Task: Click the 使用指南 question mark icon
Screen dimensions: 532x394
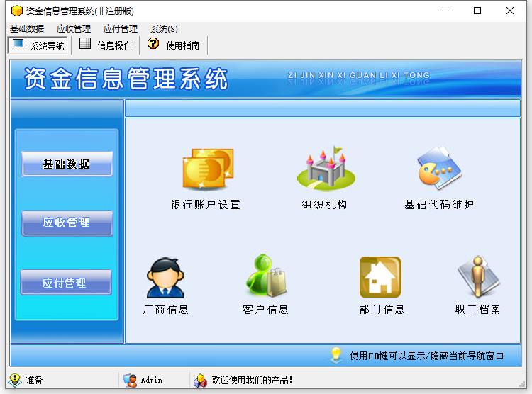Action: 153,43
